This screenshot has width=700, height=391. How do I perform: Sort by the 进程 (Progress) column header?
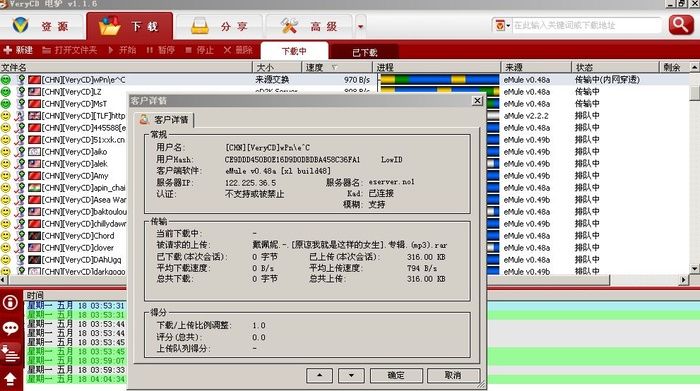(x=437, y=67)
